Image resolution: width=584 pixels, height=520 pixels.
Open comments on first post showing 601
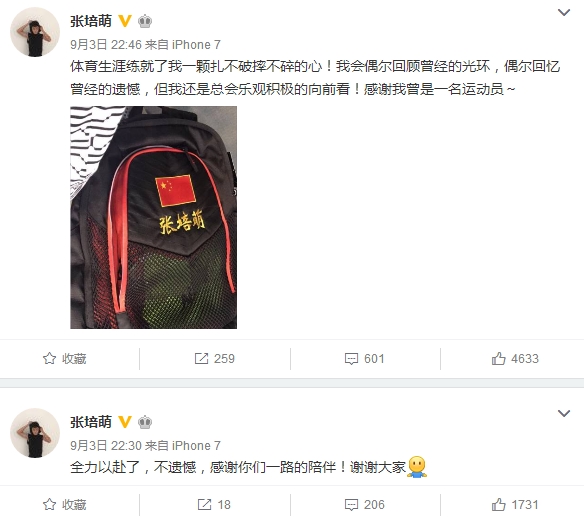[364, 359]
